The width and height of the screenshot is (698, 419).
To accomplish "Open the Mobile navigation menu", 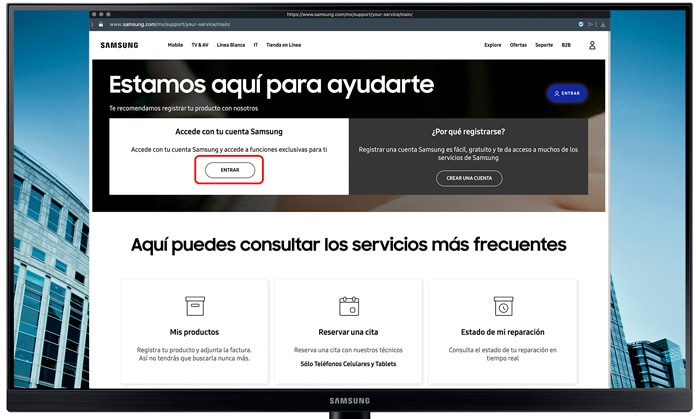I will [175, 45].
